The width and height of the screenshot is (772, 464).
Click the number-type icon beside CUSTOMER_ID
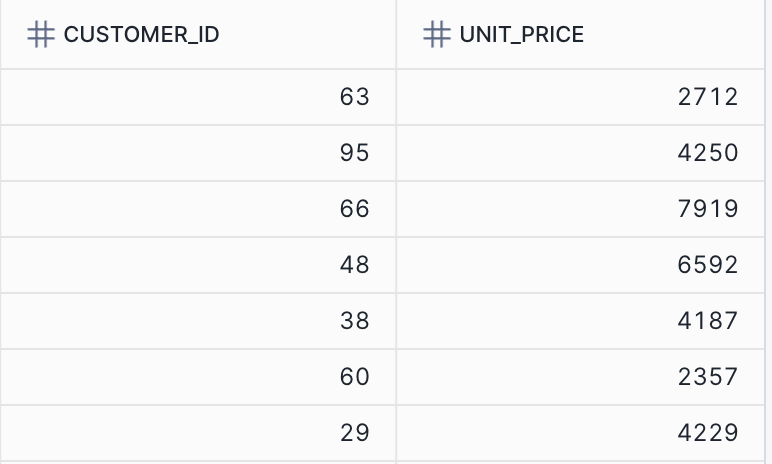[x=40, y=35]
